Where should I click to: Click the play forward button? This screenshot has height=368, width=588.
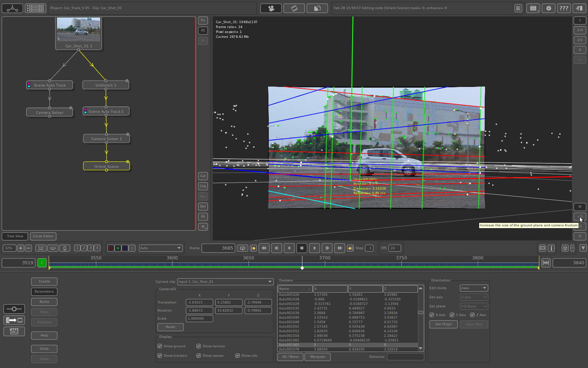coord(314,248)
